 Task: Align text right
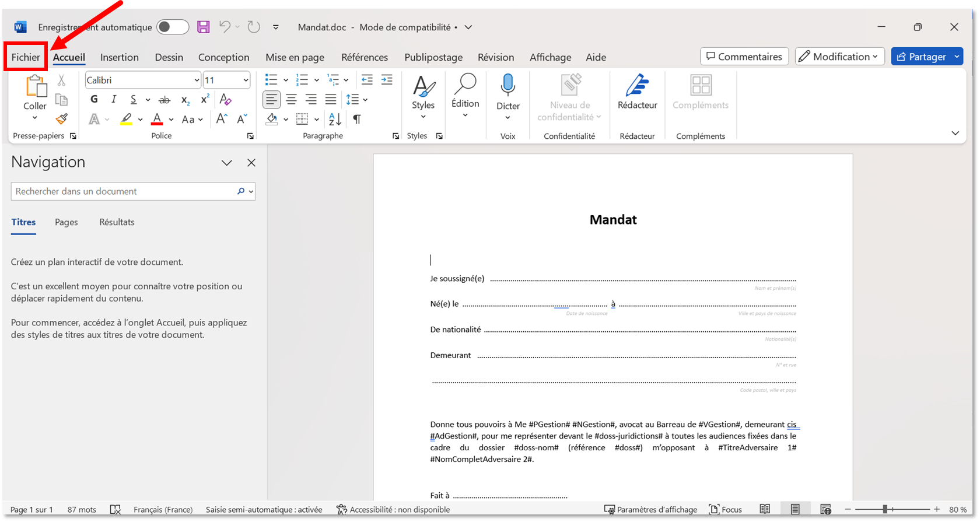[x=311, y=100]
